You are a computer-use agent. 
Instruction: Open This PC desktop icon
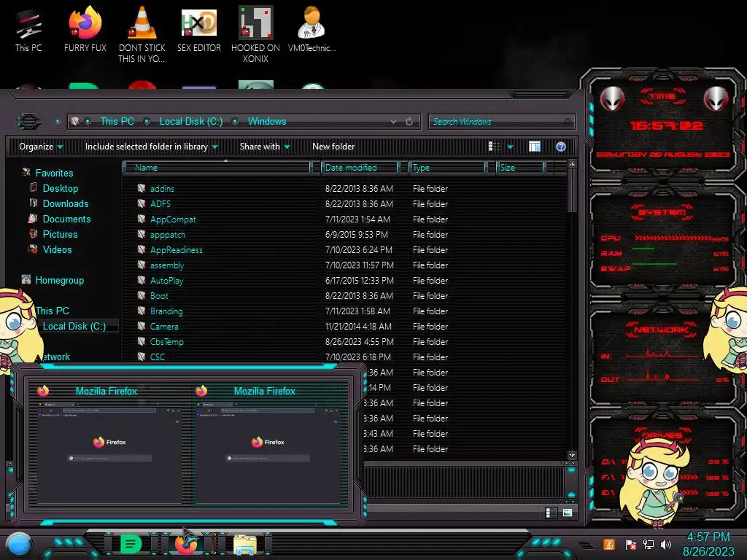[28, 31]
